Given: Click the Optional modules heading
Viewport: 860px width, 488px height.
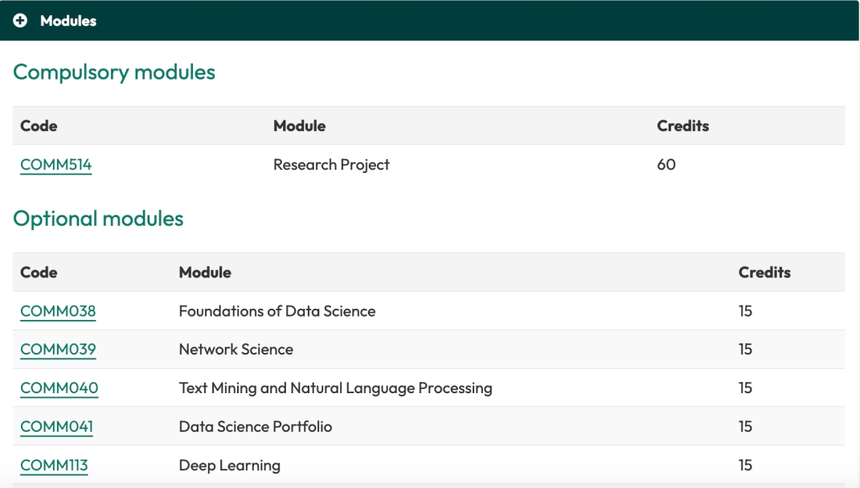Looking at the screenshot, I should 98,218.
